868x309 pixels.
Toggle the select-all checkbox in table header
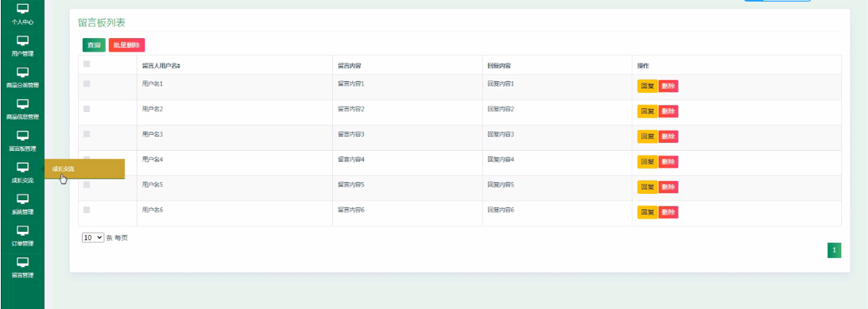pos(87,64)
